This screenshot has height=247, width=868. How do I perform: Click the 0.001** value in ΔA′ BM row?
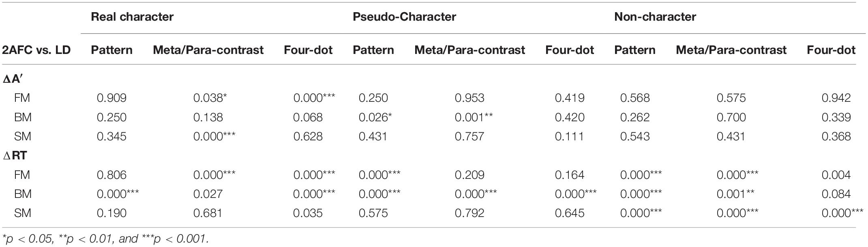pos(474,118)
